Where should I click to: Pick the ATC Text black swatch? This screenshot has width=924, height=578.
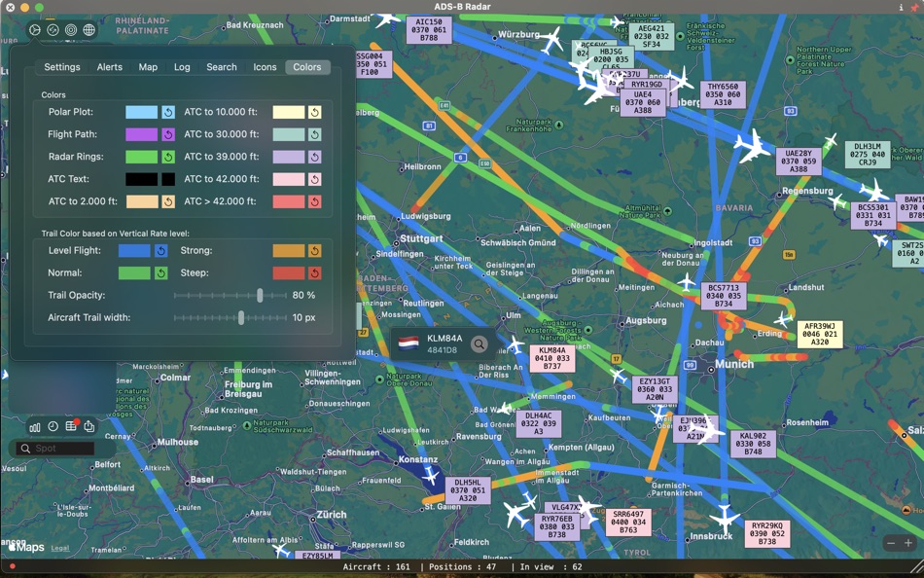[x=141, y=179]
